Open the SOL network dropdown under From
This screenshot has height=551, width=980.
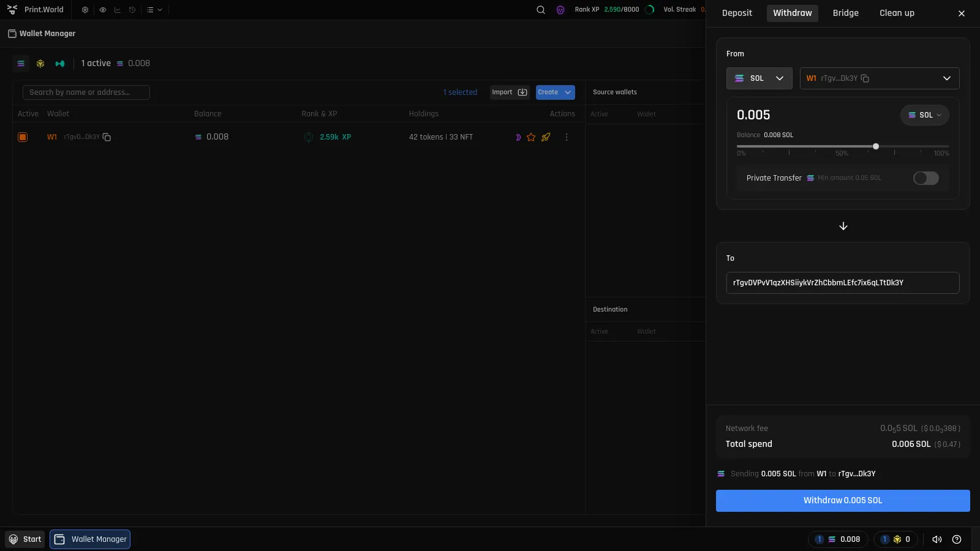[x=759, y=78]
